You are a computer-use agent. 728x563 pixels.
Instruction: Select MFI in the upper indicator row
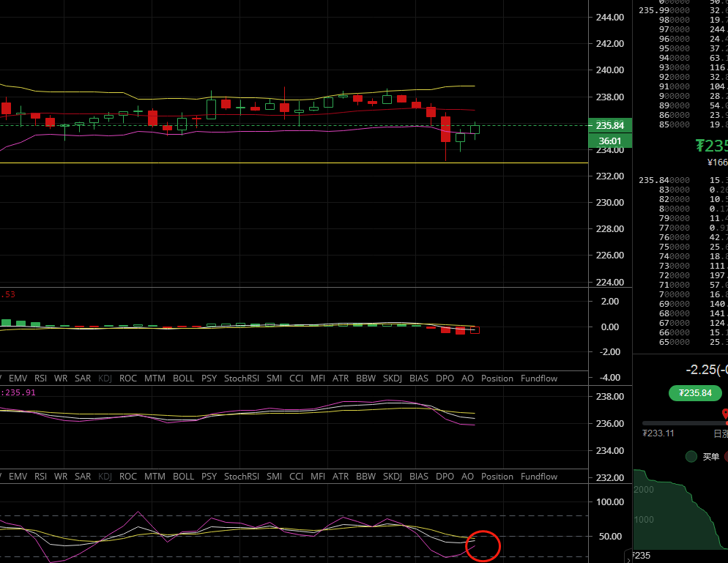point(317,379)
